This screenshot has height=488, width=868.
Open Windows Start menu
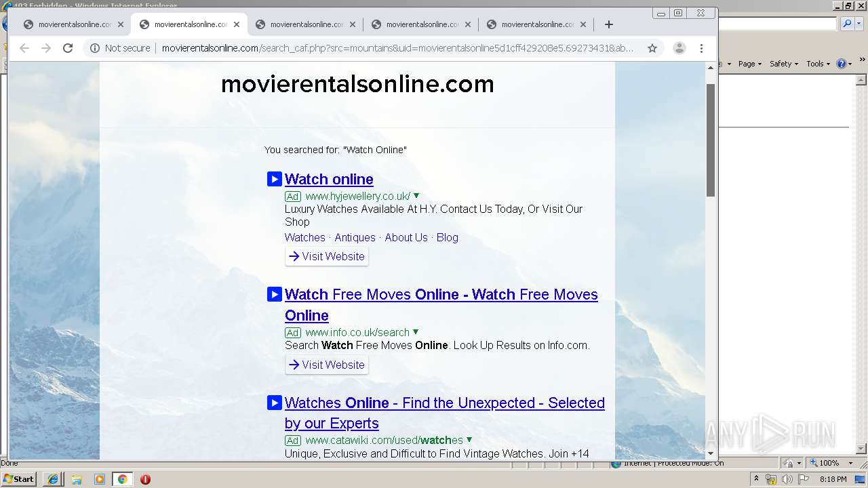[x=19, y=479]
